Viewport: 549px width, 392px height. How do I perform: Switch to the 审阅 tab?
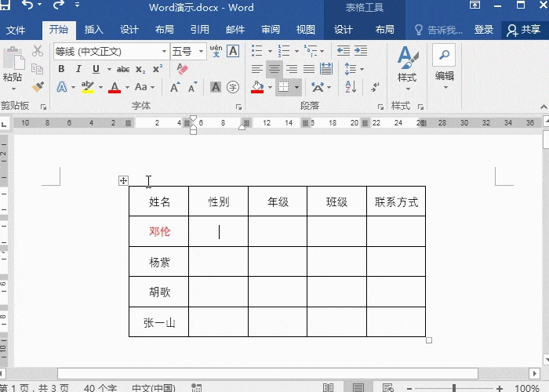coord(271,30)
